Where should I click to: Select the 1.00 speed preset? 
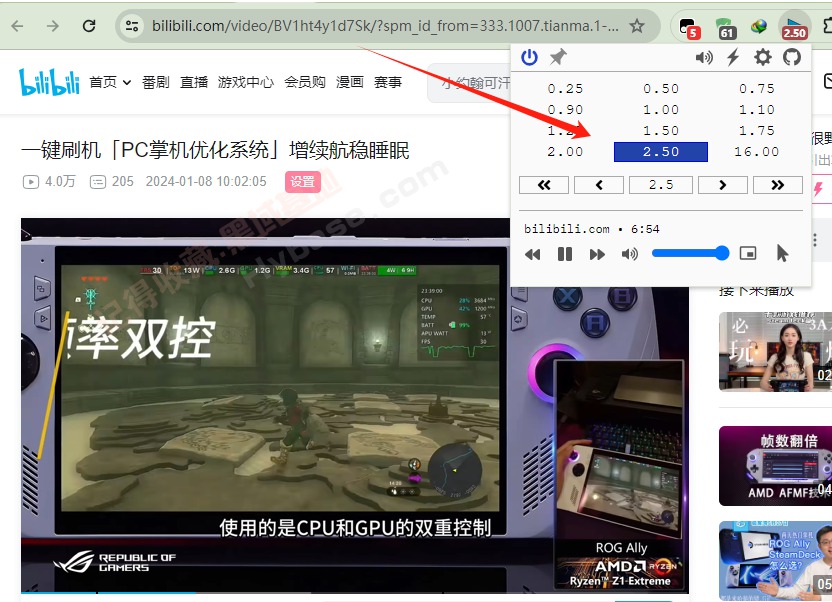661,110
